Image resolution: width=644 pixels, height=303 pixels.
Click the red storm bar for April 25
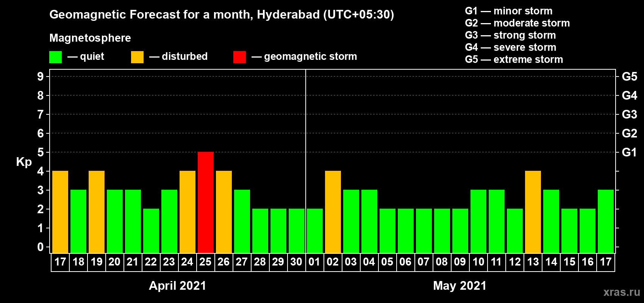206,202
